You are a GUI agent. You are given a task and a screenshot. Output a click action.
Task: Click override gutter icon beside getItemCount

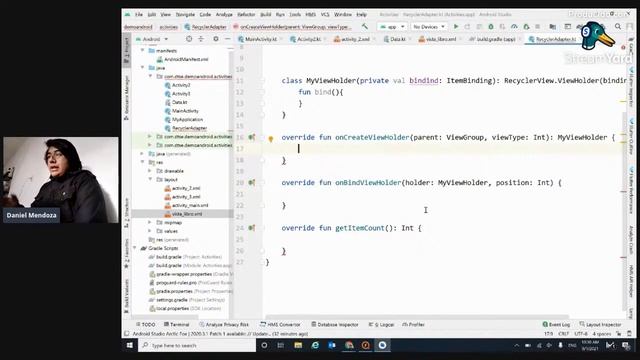click(x=251, y=228)
